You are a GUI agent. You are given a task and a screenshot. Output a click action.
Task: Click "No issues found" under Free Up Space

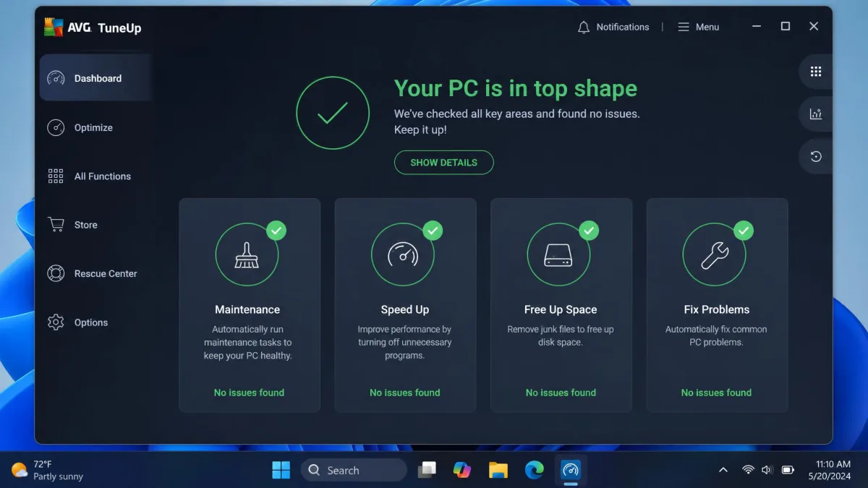[x=561, y=393]
